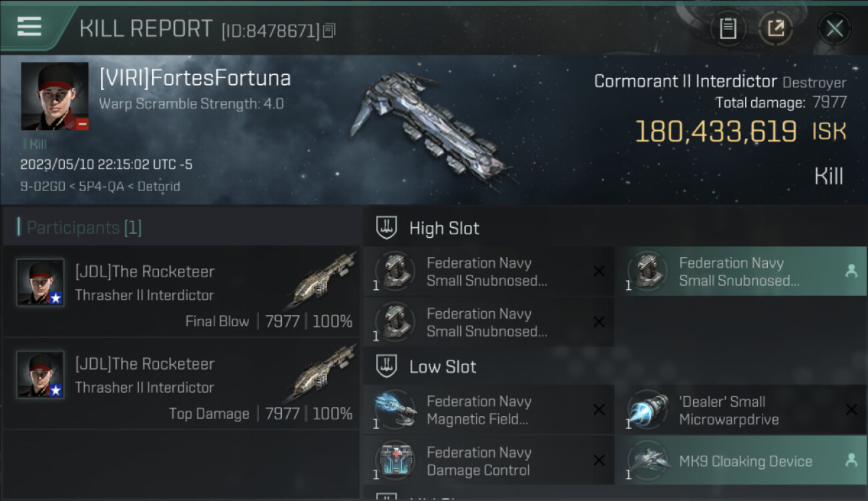Click the 'Dealer' Small Microwarpdrive icon
This screenshot has width=868, height=501.
click(648, 409)
